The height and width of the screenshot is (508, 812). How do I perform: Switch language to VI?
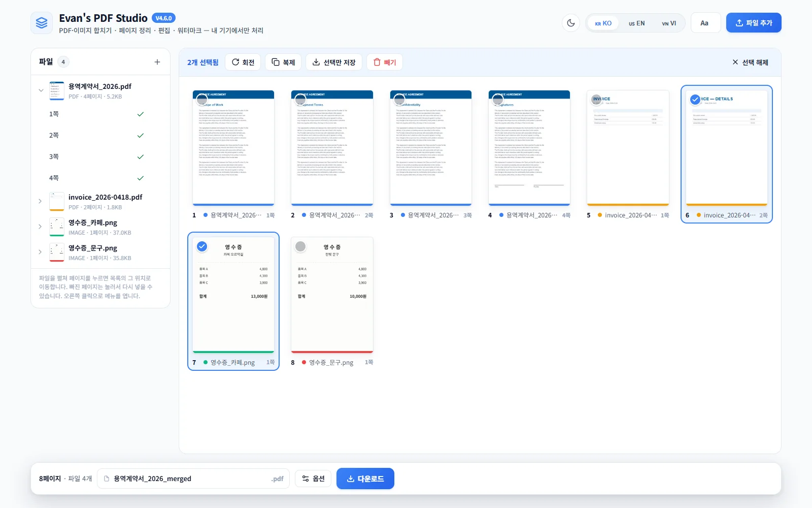point(669,23)
